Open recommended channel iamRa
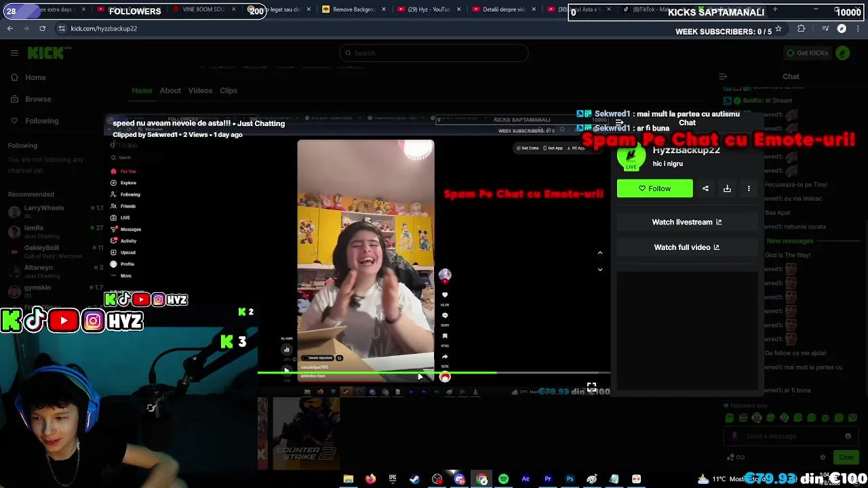This screenshot has width=868, height=488. tap(54, 232)
